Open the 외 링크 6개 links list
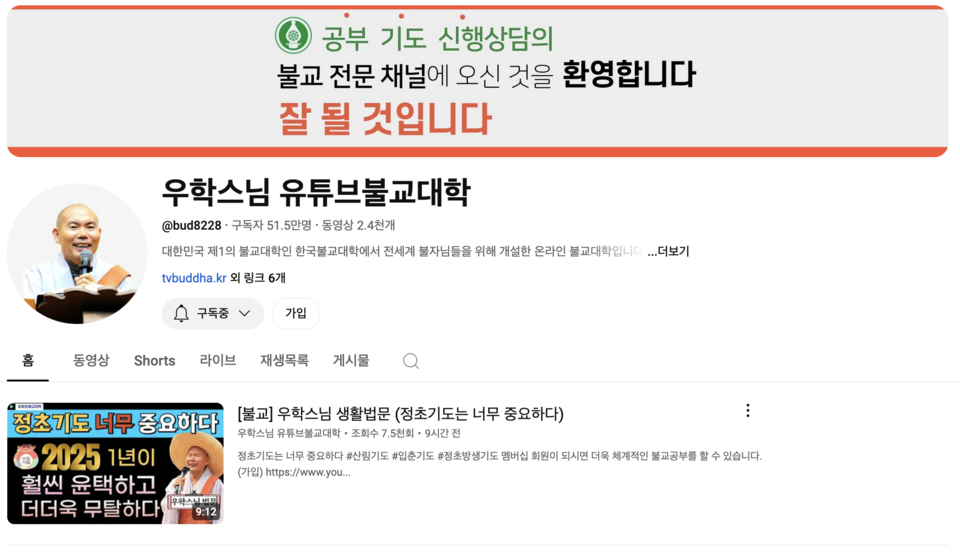Viewport: 960px width, 557px height. click(258, 278)
